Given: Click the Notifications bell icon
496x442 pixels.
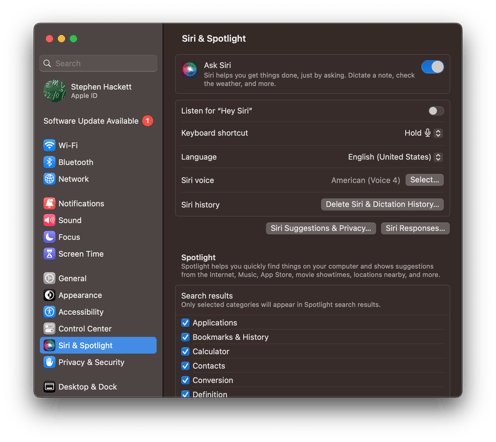Looking at the screenshot, I should (49, 203).
